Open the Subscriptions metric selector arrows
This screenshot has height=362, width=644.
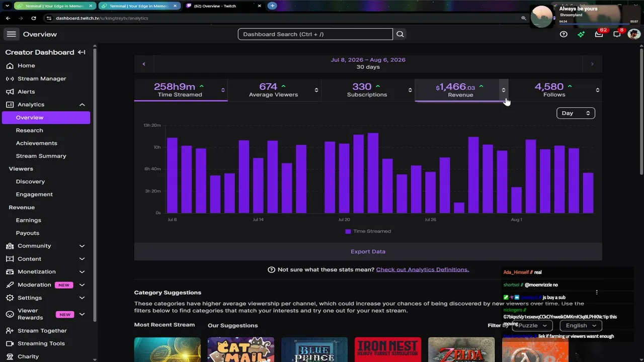410,90
